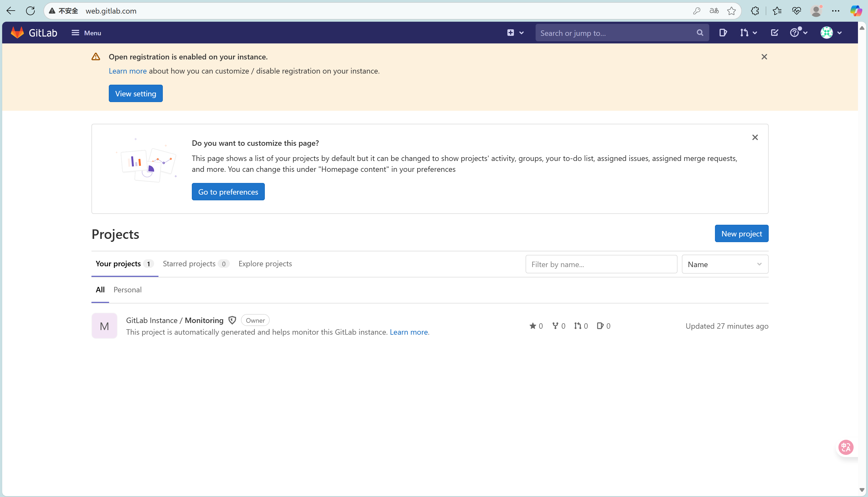Click the translate page icon in address bar
This screenshot has width=868, height=497.
point(714,11)
